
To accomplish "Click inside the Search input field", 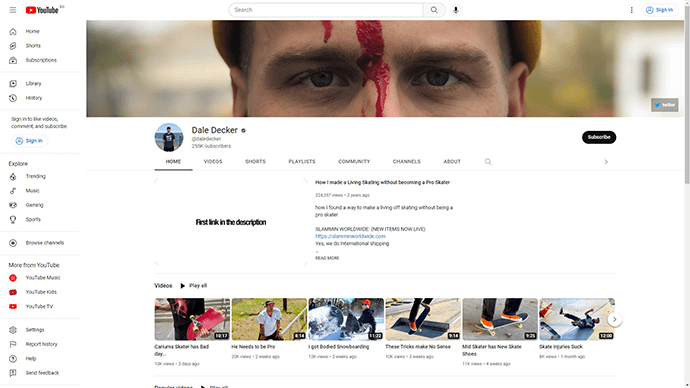I will pos(326,10).
